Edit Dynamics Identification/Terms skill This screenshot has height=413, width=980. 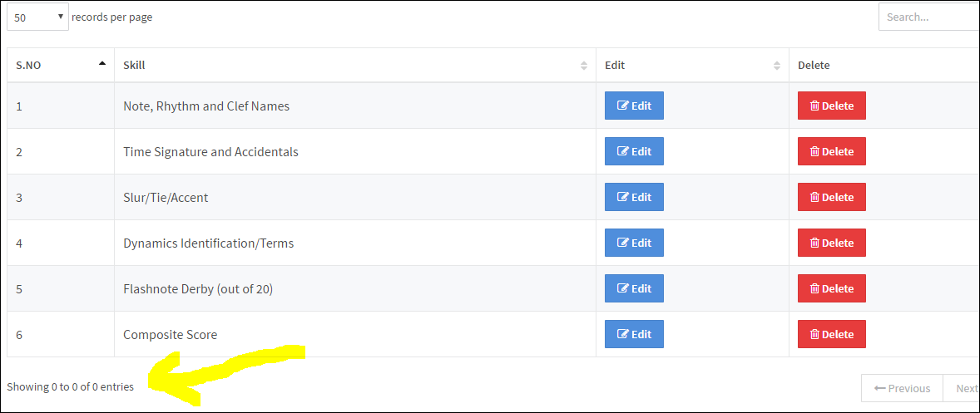point(634,243)
